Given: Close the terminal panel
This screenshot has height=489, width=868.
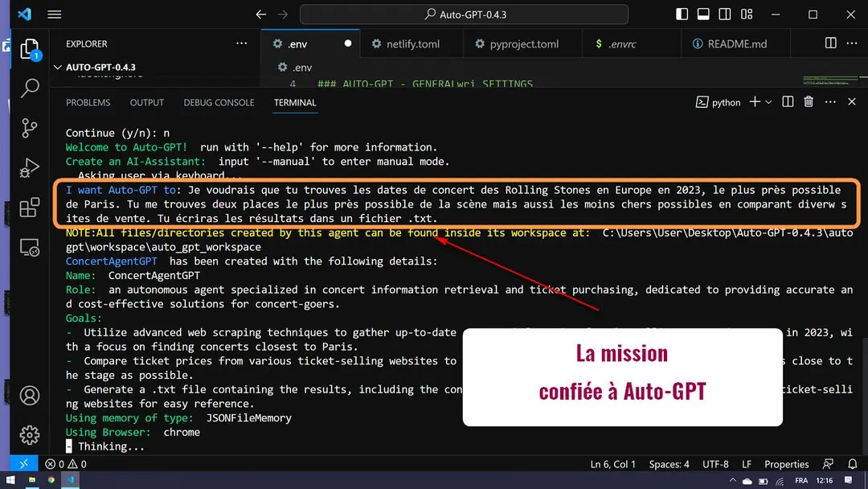Looking at the screenshot, I should pyautogui.click(x=852, y=102).
